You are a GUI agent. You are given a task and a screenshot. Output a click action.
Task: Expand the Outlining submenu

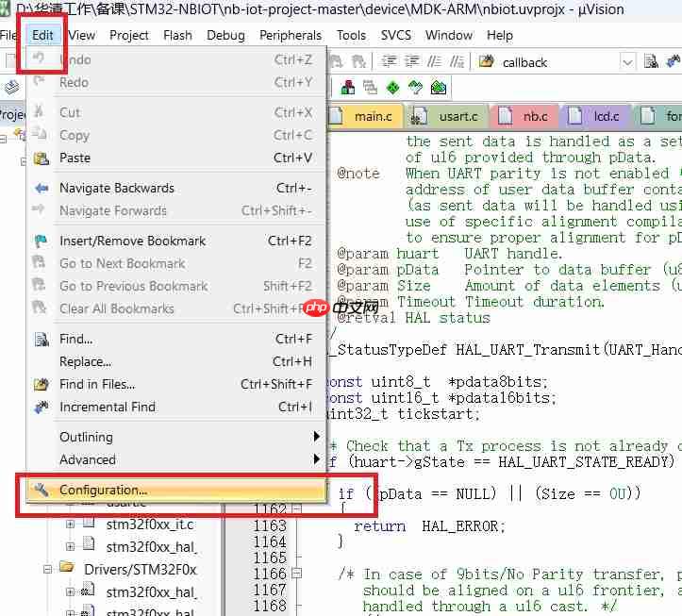pyautogui.click(x=317, y=437)
